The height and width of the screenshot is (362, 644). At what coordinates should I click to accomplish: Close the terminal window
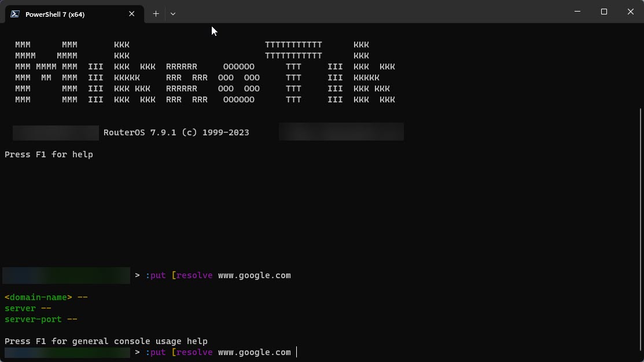pyautogui.click(x=631, y=12)
